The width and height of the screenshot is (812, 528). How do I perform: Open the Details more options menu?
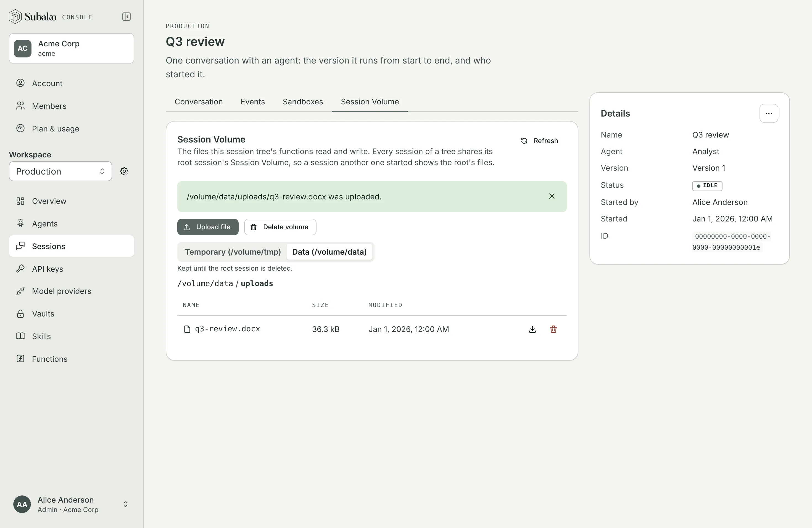pos(769,113)
